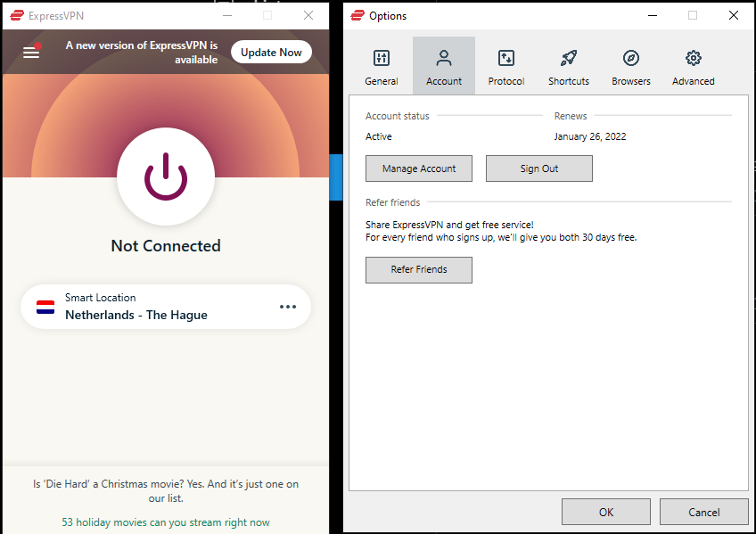Click the power button to connect VPN
Viewport: 756px width, 534px height.
(x=166, y=177)
